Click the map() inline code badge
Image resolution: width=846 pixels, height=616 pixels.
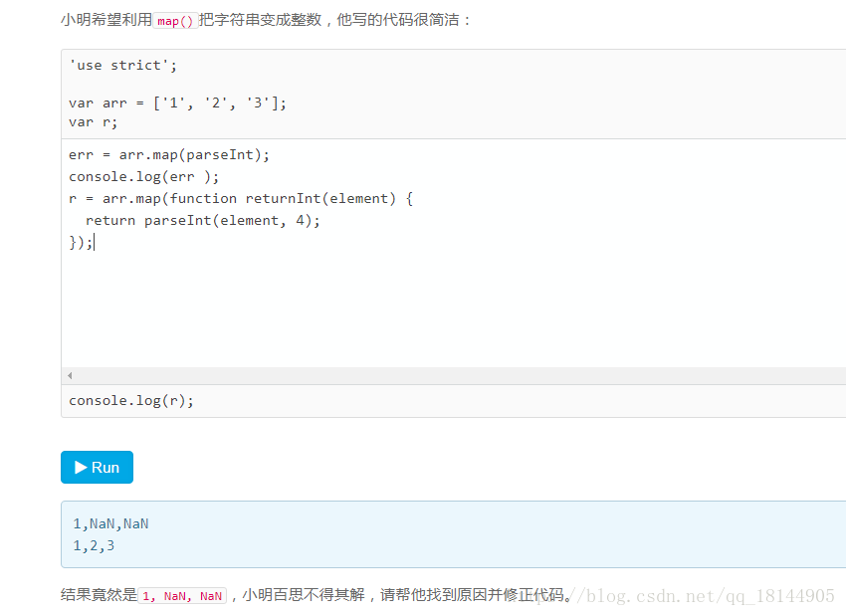coord(174,19)
